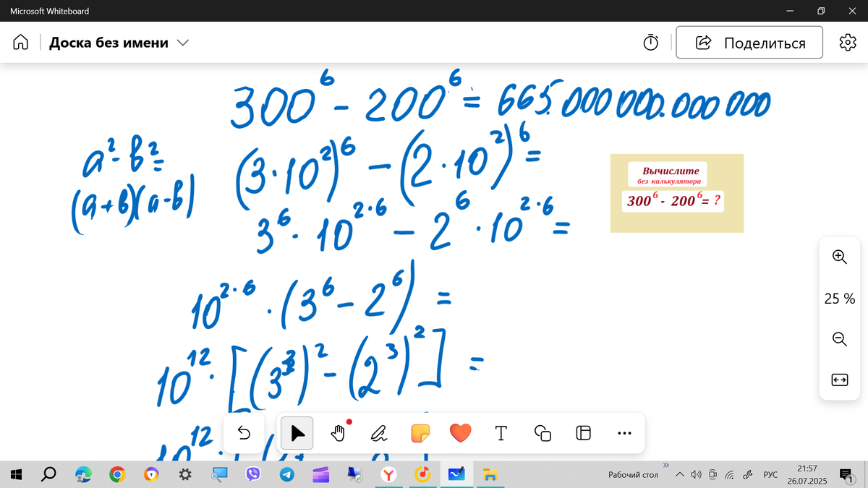This screenshot has height=488, width=868.
Task: Add a yellow sticky note
Action: pyautogui.click(x=420, y=433)
